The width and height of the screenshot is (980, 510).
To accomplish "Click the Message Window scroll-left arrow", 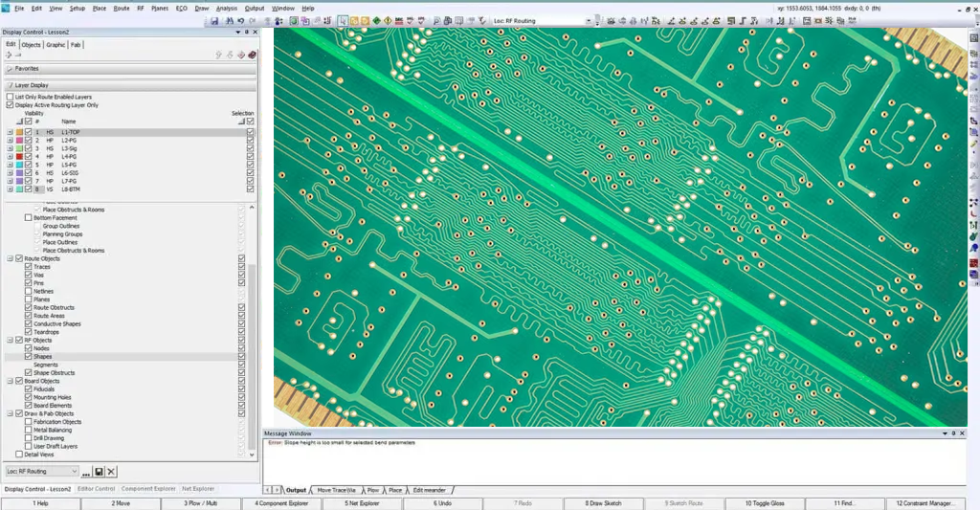I will [268, 490].
